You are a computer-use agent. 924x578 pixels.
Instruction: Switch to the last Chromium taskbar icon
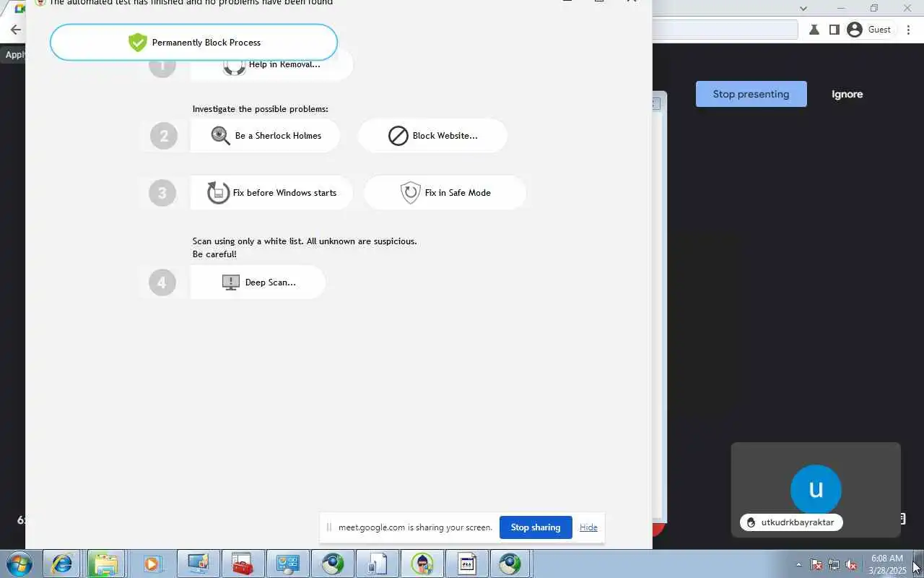[510, 564]
